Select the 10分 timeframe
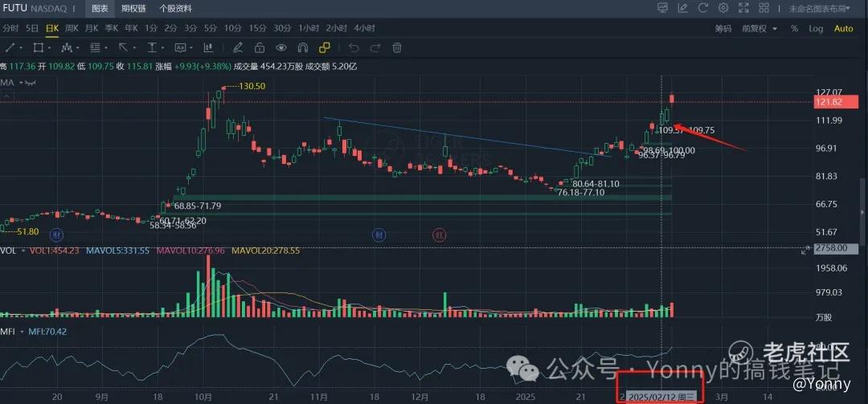Image resolution: width=868 pixels, height=404 pixels. (x=232, y=28)
